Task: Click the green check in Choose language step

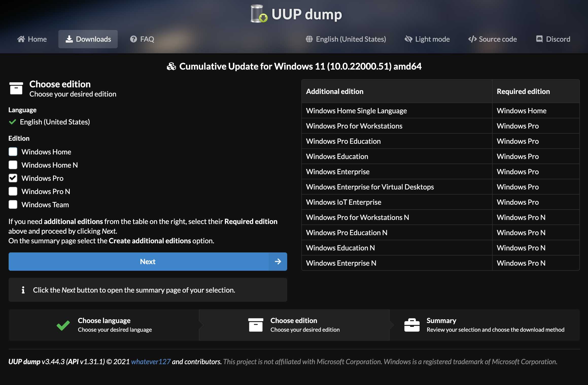Action: [x=63, y=325]
